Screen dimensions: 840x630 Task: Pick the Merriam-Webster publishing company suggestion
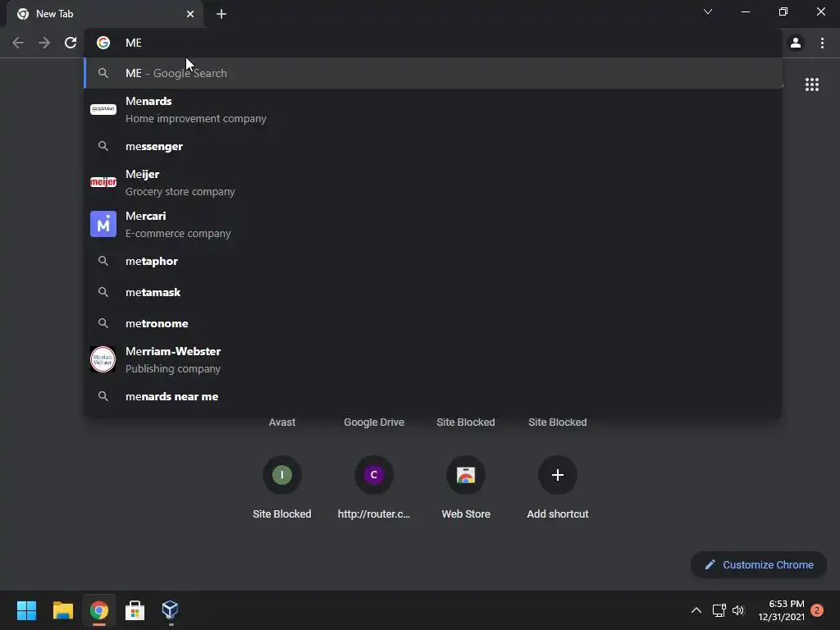point(433,359)
